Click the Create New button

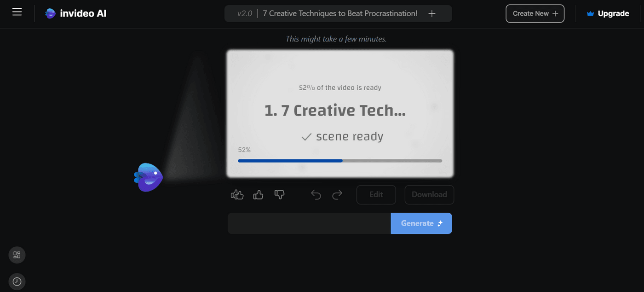[535, 13]
